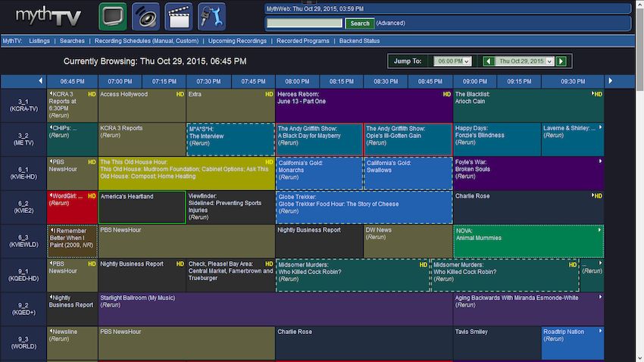Open DW News program
Viewport: 644px width, 362px height.
[x=408, y=242]
